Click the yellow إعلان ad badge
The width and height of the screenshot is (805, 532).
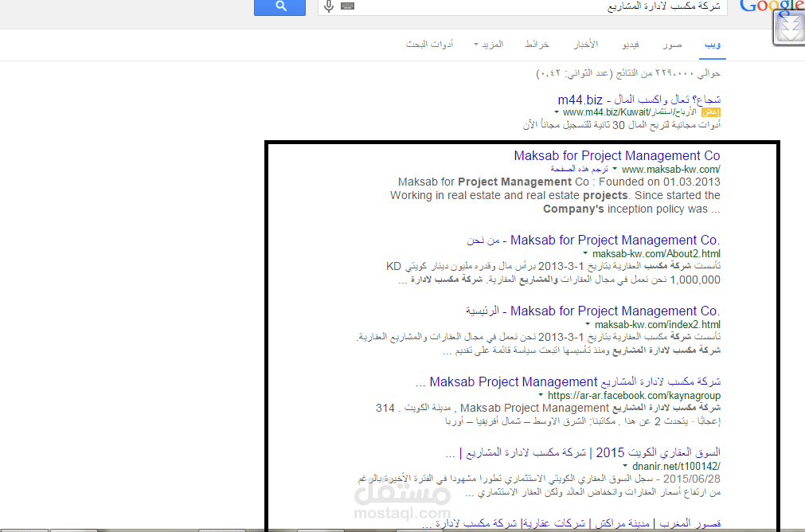tap(711, 112)
